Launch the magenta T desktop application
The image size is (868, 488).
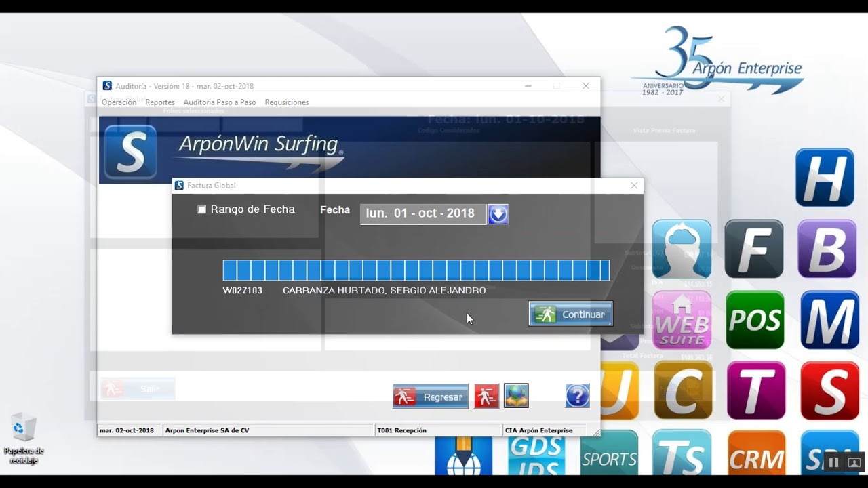[x=756, y=390]
